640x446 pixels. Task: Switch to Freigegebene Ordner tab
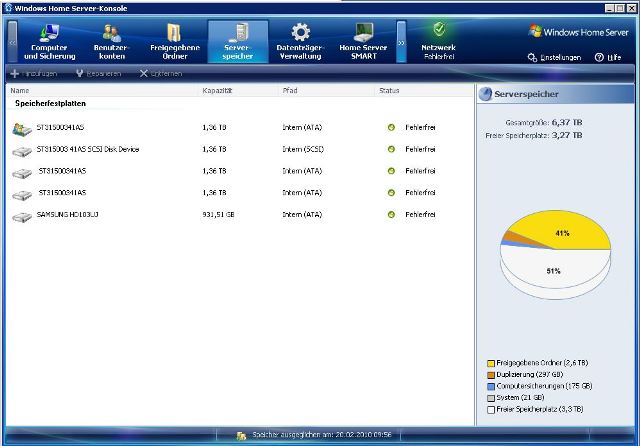pyautogui.click(x=175, y=42)
